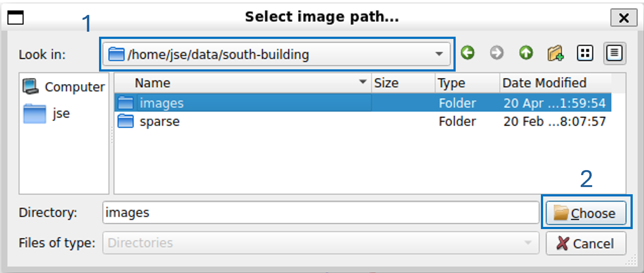Click the green Back arrow icon
Viewport: 644px width, 273px height.
[x=468, y=53]
